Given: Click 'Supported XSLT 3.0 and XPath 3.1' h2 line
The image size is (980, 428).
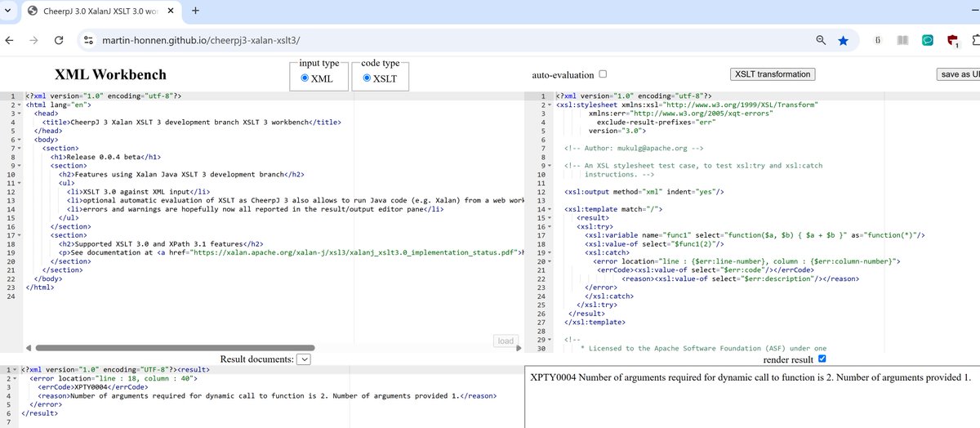Looking at the screenshot, I should tap(161, 243).
